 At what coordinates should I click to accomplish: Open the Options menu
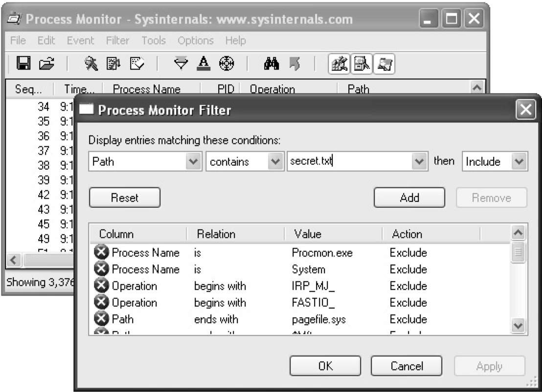196,41
